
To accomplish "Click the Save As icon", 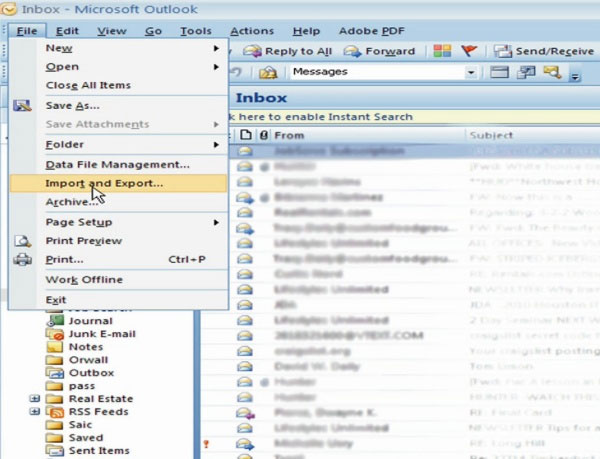I will pyautogui.click(x=22, y=106).
